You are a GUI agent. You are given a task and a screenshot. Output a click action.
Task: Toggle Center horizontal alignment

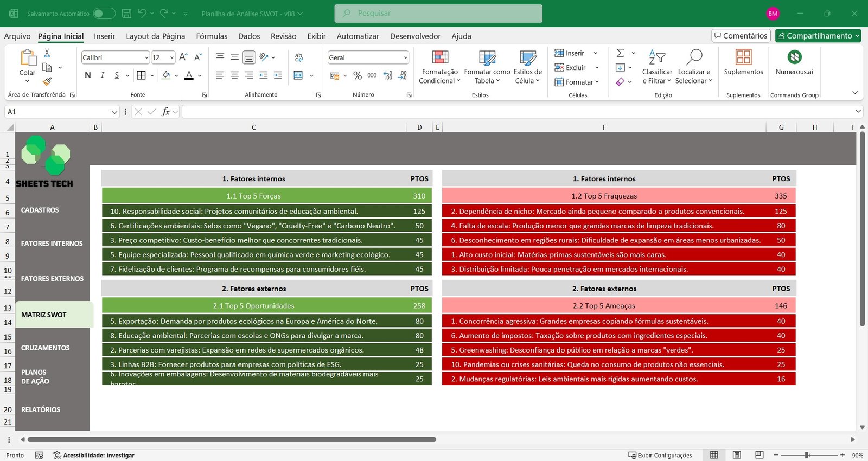[x=234, y=75]
